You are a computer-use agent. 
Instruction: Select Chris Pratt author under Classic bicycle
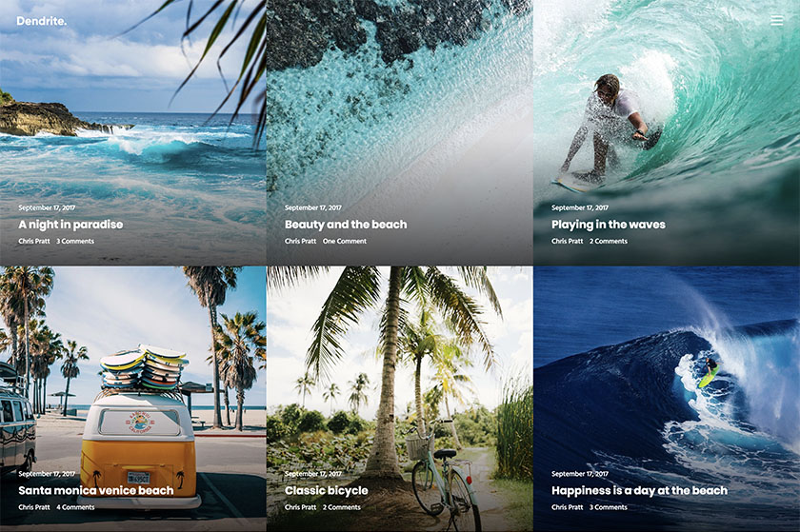(x=301, y=507)
